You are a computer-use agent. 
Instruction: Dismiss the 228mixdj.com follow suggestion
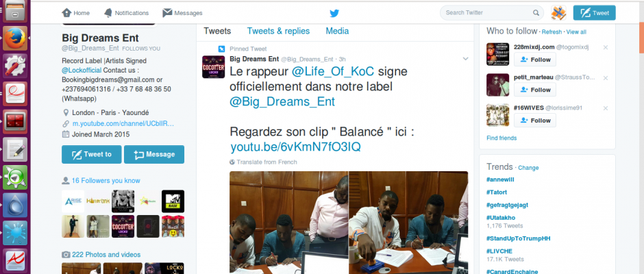pyautogui.click(x=606, y=47)
